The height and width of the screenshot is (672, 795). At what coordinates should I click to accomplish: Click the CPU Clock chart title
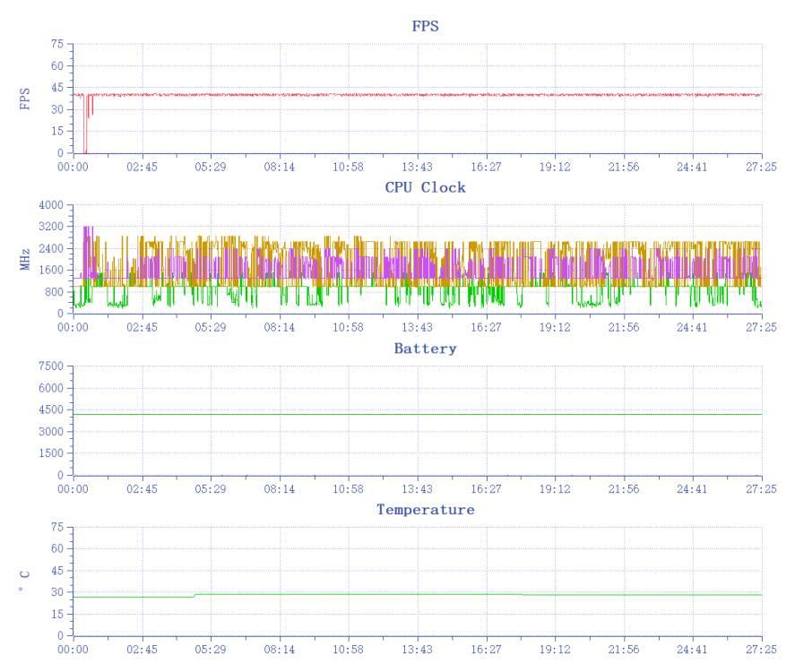[x=425, y=187]
